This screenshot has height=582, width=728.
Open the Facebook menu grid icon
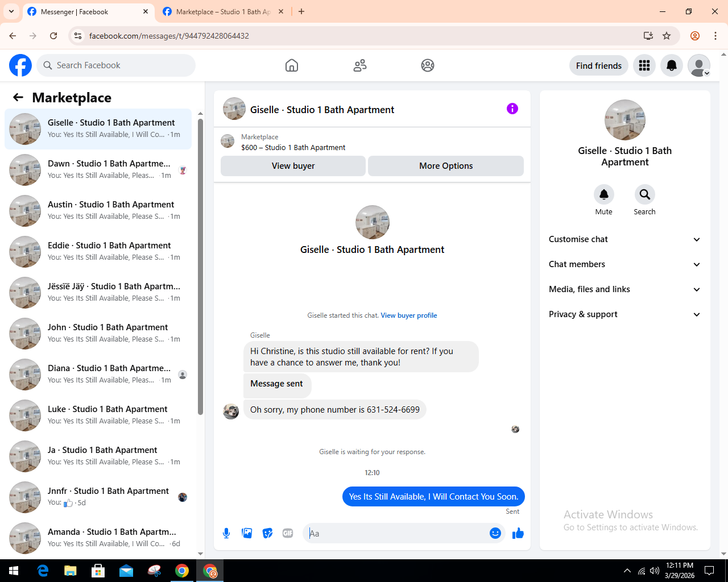tap(644, 65)
